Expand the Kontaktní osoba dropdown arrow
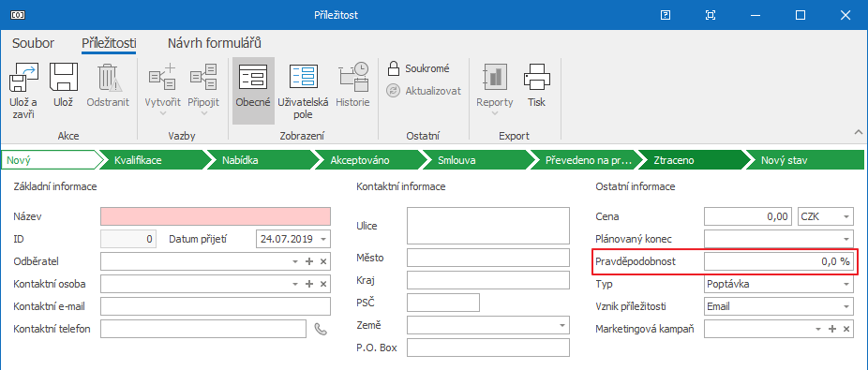Image resolution: width=868 pixels, height=370 pixels. coord(295,284)
